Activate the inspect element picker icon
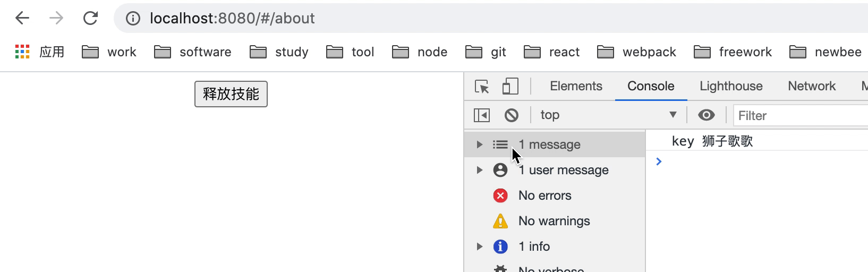Image resolution: width=868 pixels, height=272 pixels. (482, 87)
